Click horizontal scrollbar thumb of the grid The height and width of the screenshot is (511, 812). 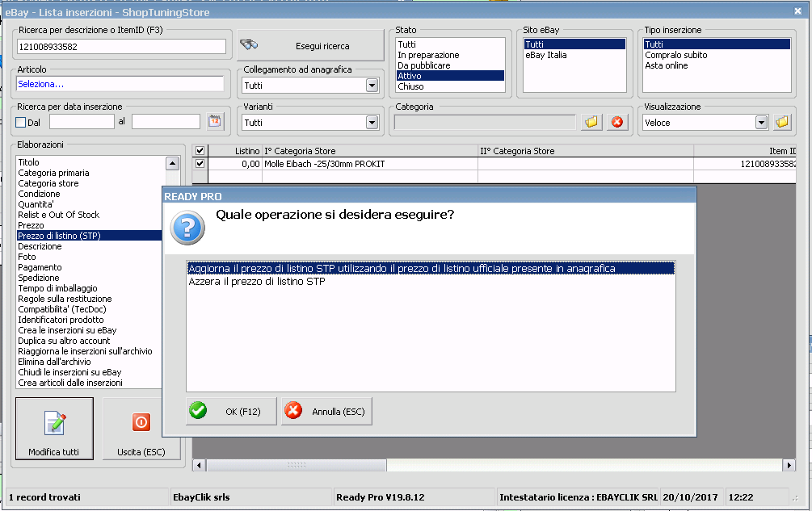[x=297, y=465]
